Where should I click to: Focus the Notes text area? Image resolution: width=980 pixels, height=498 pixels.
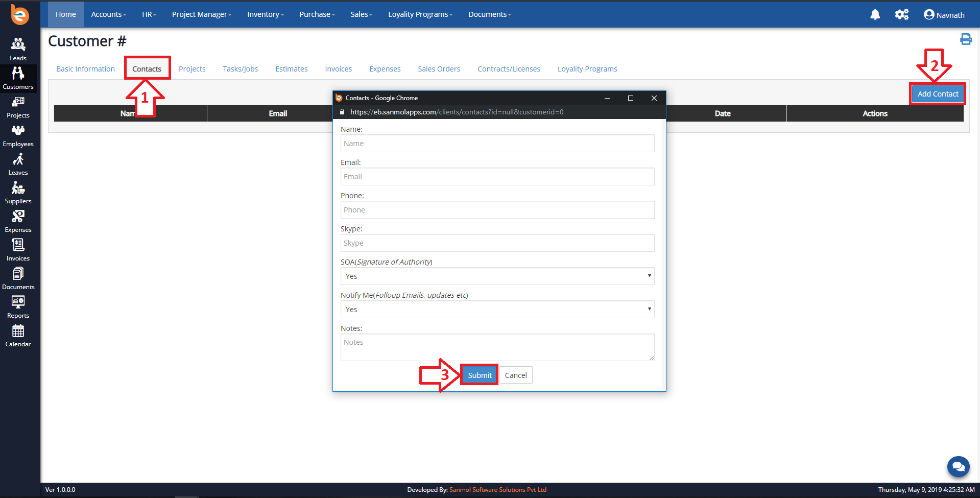[x=497, y=347]
